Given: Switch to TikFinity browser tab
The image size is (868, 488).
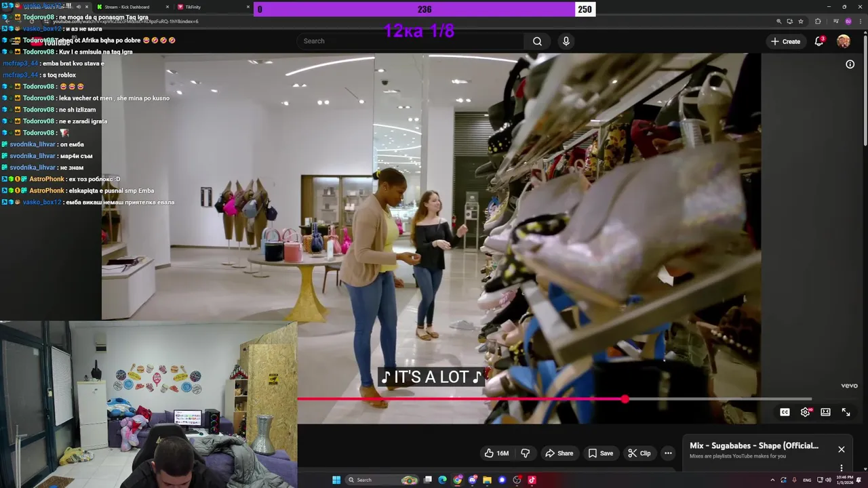Looking at the screenshot, I should 193,7.
